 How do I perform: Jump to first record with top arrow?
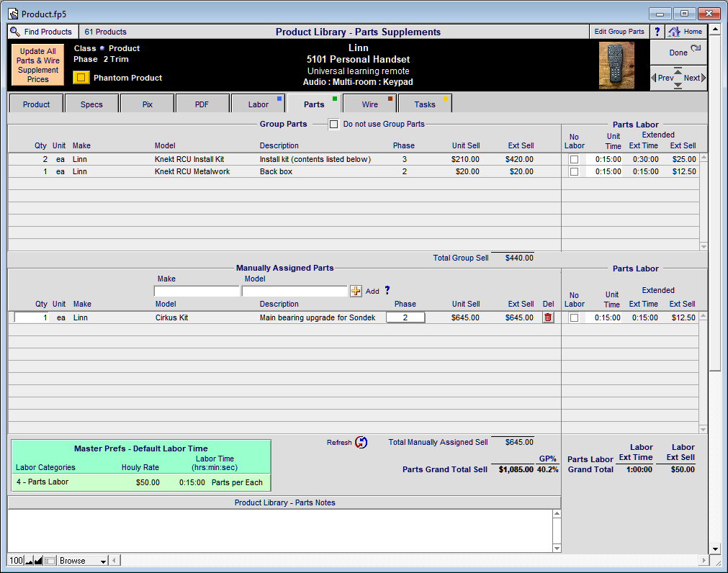[x=678, y=70]
